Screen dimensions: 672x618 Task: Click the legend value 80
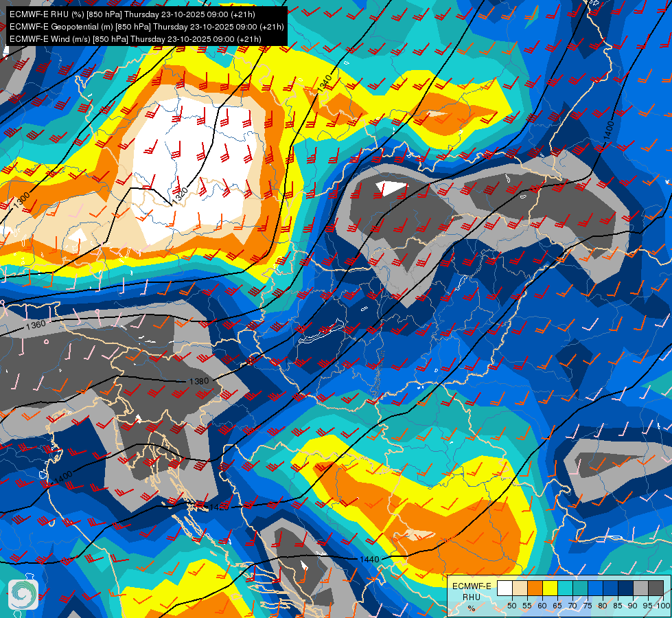tap(603, 606)
